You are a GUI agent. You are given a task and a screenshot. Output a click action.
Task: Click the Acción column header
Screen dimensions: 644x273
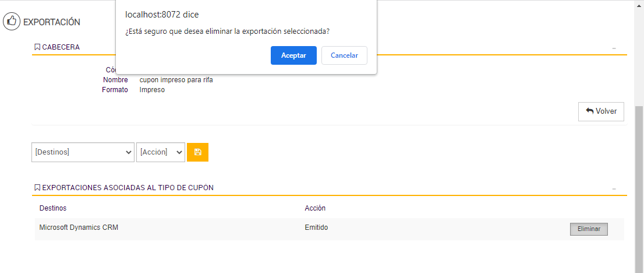(315, 208)
